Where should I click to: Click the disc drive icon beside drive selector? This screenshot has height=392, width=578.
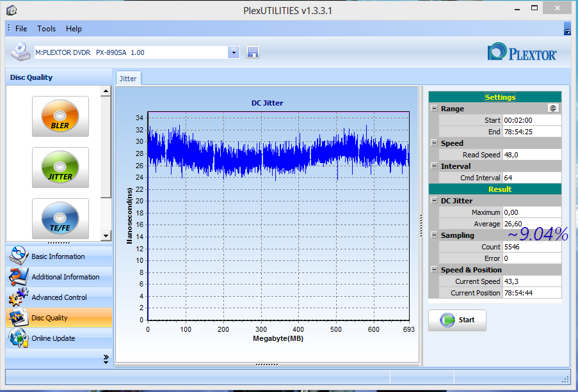point(20,52)
